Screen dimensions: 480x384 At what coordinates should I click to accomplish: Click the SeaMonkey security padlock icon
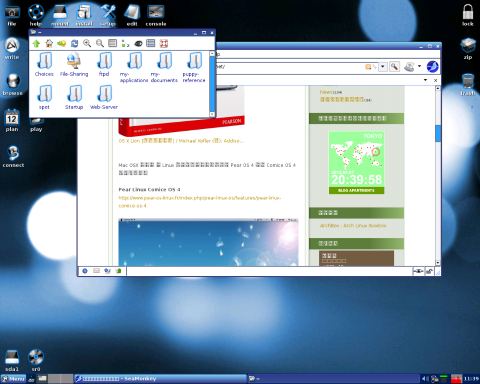pos(429,271)
